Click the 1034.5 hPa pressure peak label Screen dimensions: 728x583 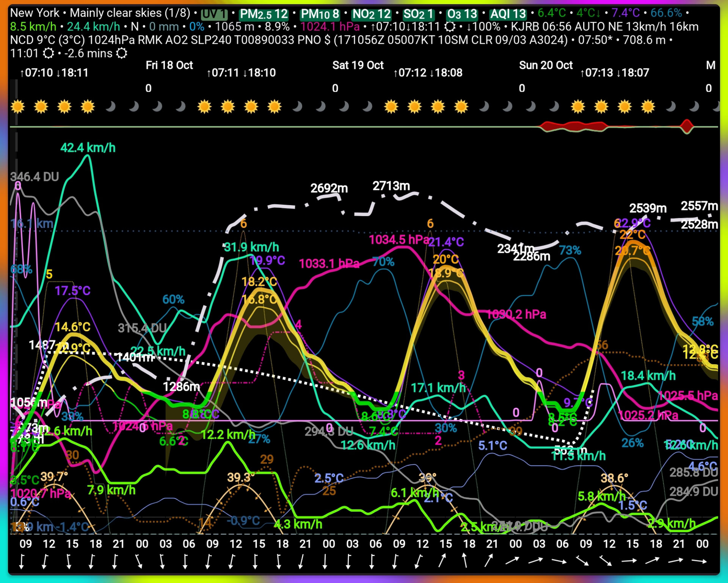point(399,240)
